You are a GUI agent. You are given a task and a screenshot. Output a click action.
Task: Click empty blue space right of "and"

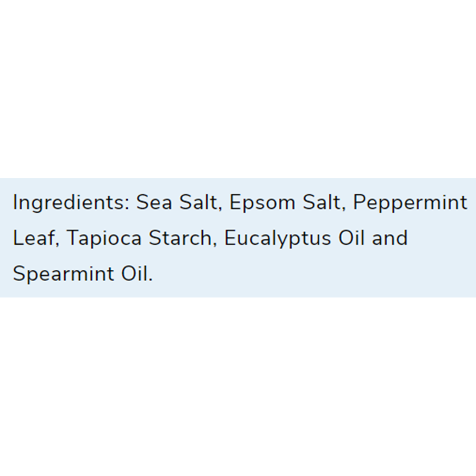click(x=440, y=238)
